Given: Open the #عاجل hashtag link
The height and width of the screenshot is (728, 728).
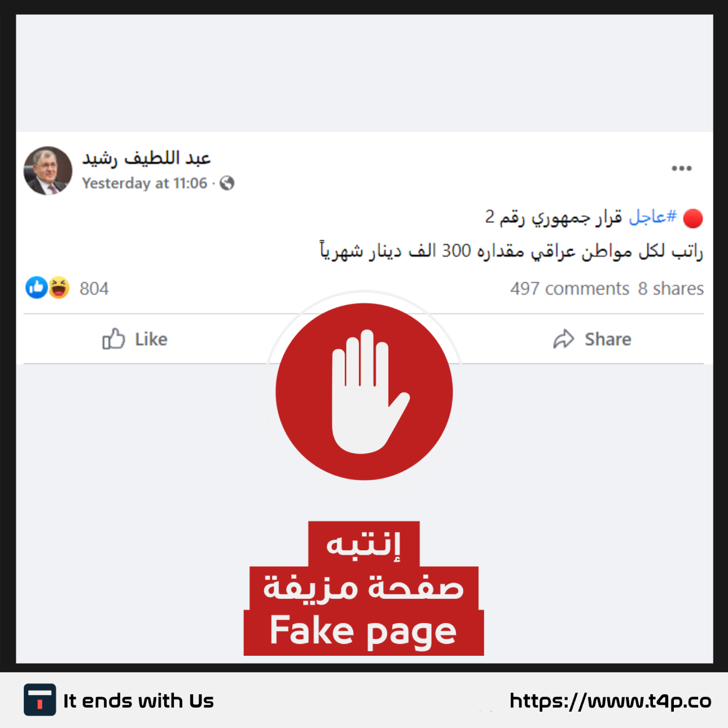Looking at the screenshot, I should click(652, 217).
